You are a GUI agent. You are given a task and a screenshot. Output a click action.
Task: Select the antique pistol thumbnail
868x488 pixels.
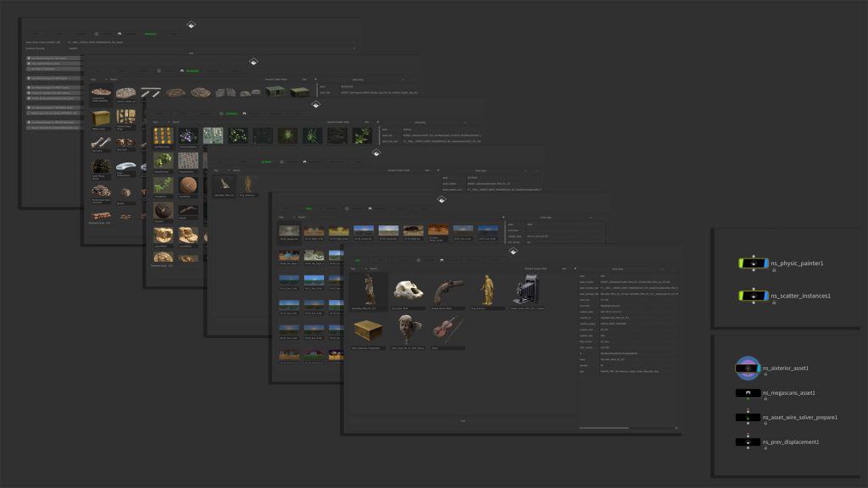[x=448, y=291]
